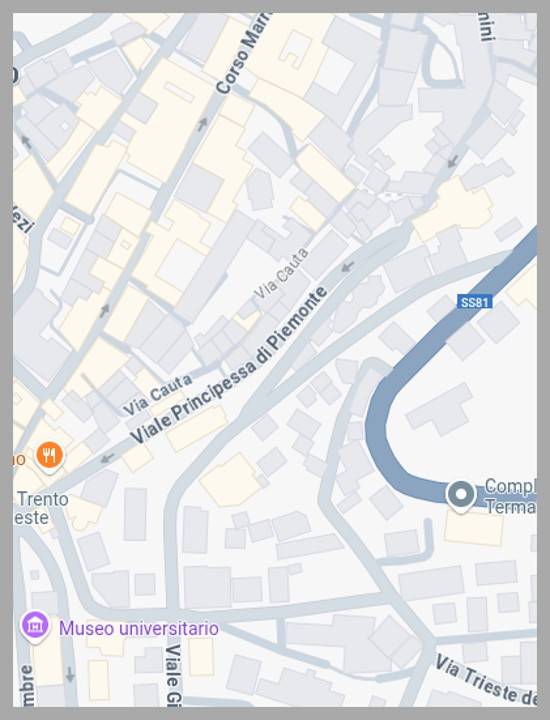Open the Museo universitario label
This screenshot has height=720, width=550.
[139, 628]
